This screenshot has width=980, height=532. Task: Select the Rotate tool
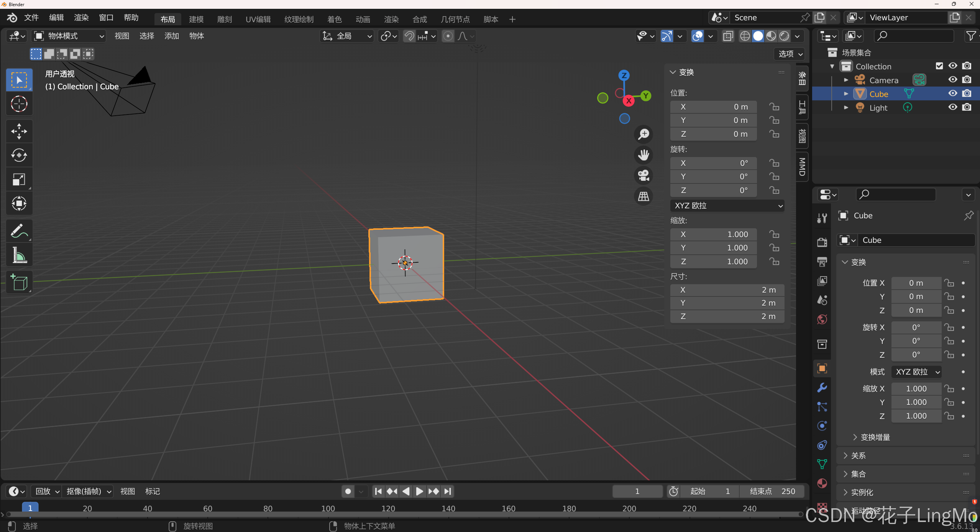click(19, 155)
